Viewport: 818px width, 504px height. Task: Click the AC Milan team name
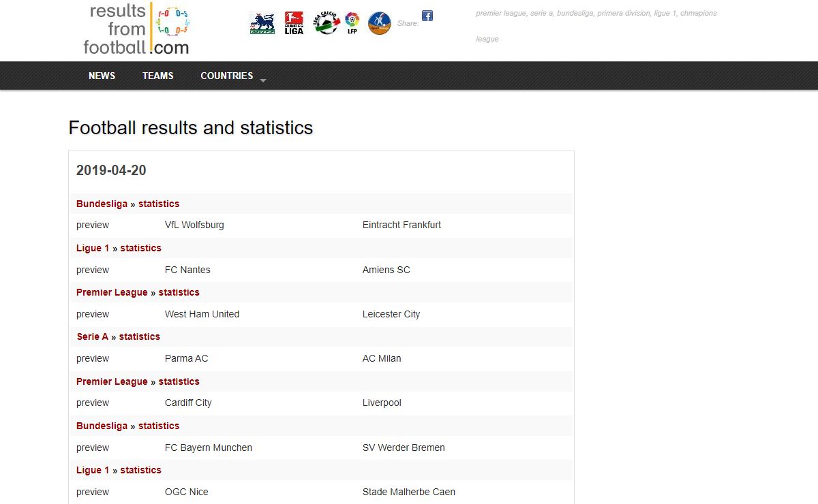pos(382,358)
